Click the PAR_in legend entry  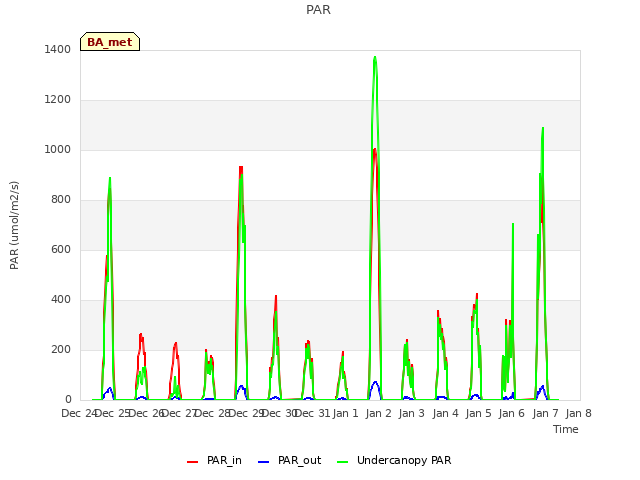click(214, 460)
